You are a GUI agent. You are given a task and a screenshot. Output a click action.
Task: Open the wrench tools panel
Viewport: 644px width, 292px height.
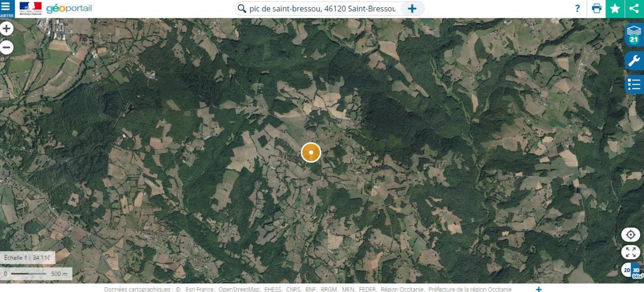coord(634,61)
